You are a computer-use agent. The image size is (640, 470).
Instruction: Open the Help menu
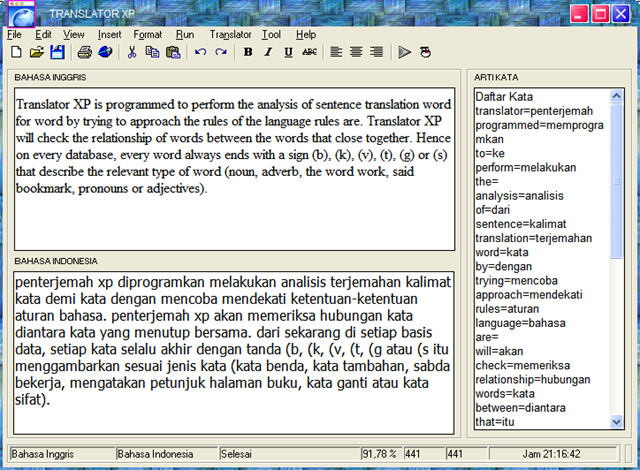click(x=306, y=35)
